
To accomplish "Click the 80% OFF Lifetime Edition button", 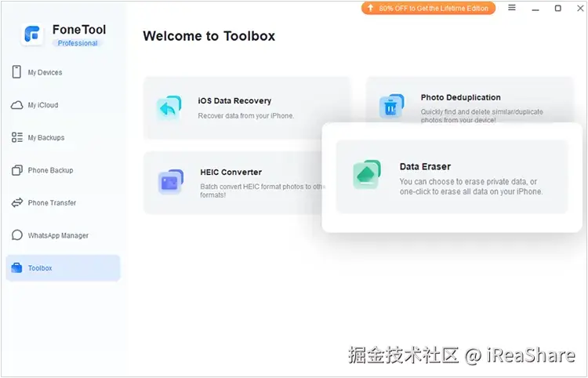I will coord(428,8).
